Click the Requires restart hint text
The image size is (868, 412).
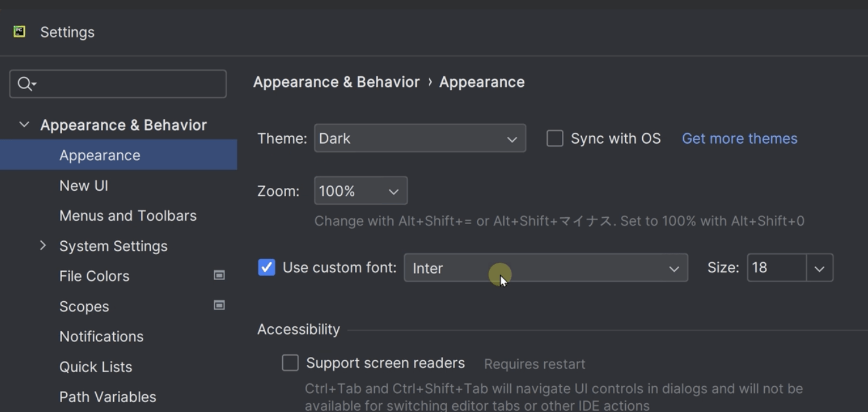pyautogui.click(x=534, y=364)
